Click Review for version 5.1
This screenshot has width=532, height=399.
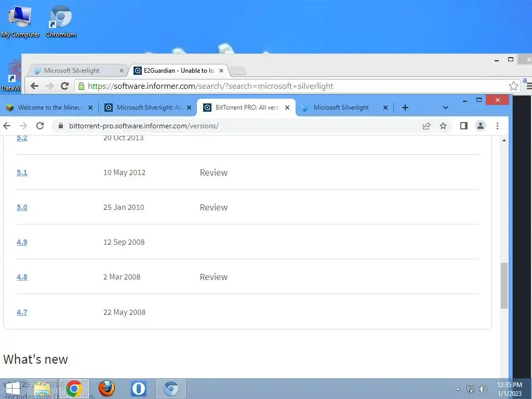click(x=214, y=172)
